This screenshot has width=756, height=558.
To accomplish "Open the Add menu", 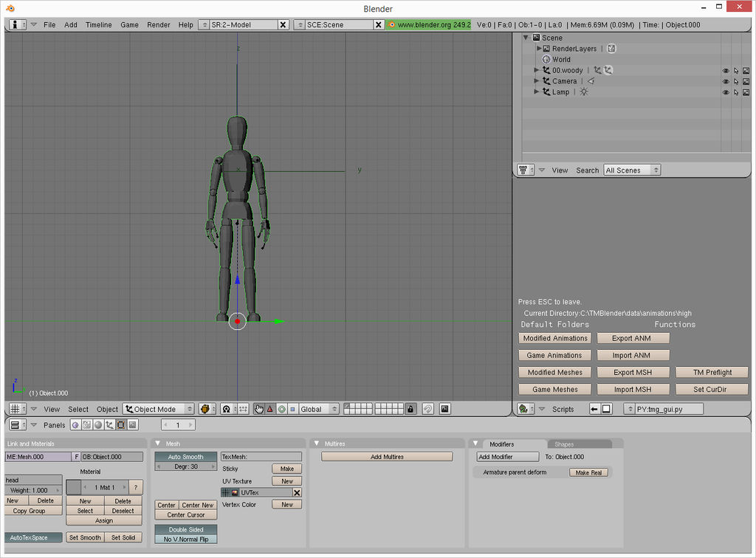I will pos(70,24).
